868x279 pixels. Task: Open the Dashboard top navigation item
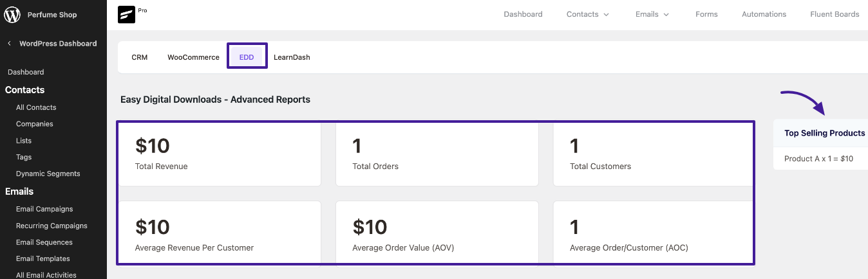[523, 14]
